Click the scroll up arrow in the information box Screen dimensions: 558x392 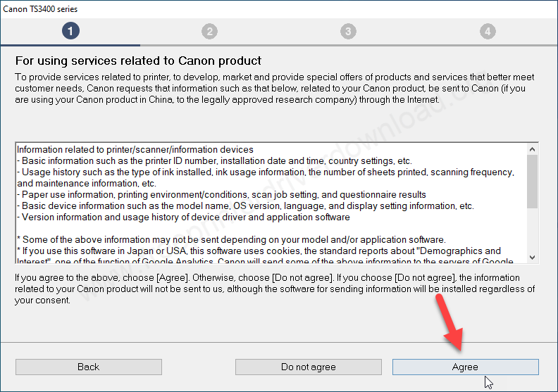pyautogui.click(x=533, y=149)
